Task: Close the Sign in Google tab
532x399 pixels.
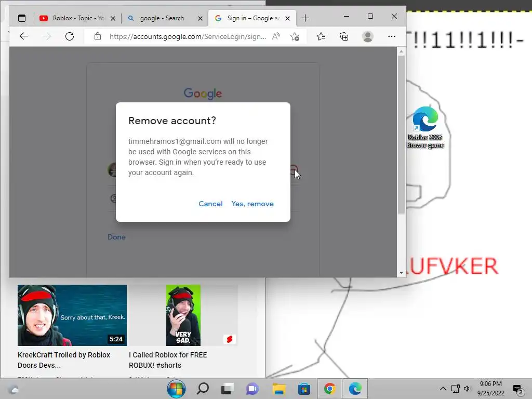Action: coord(287,18)
